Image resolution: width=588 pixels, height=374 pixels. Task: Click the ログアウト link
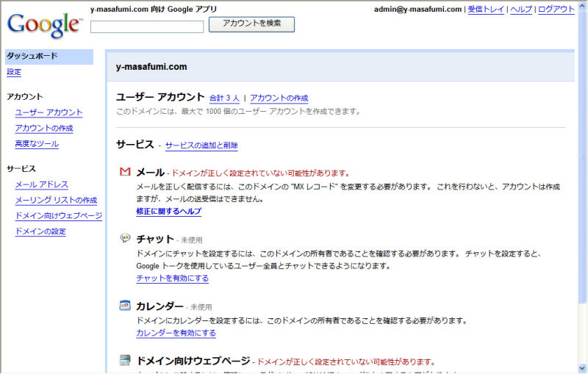(x=556, y=10)
